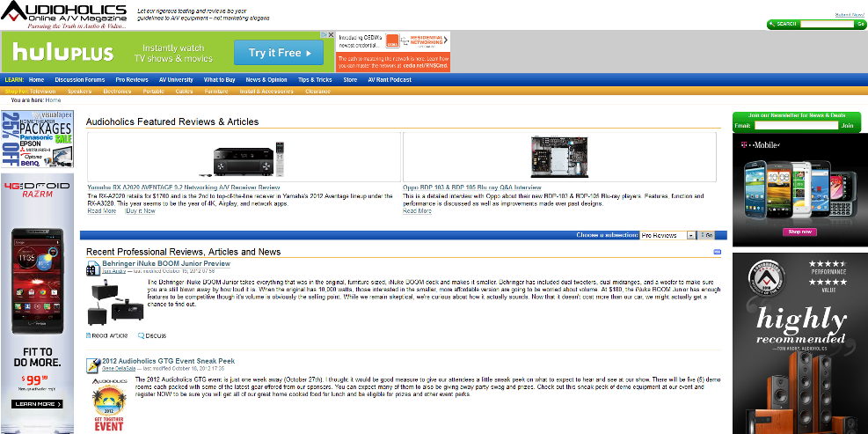Click the Discuss speech bubble icon
The image size is (868, 434).
(x=141, y=335)
